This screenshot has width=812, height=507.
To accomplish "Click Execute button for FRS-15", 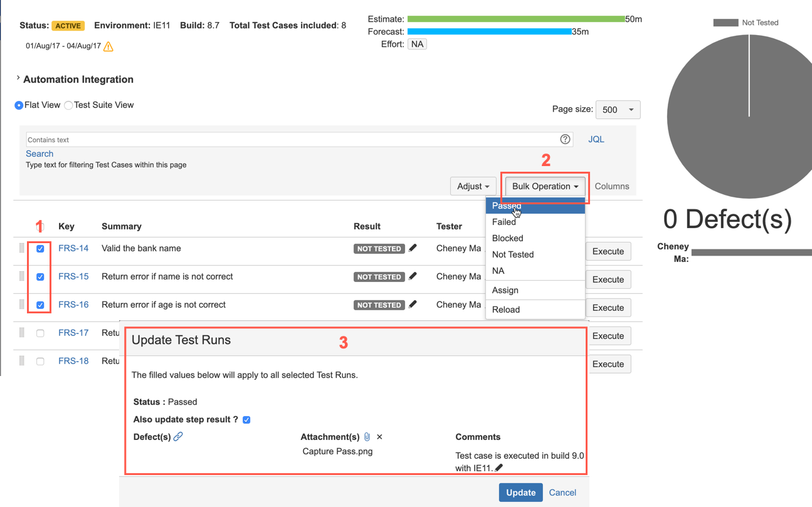I will point(608,280).
